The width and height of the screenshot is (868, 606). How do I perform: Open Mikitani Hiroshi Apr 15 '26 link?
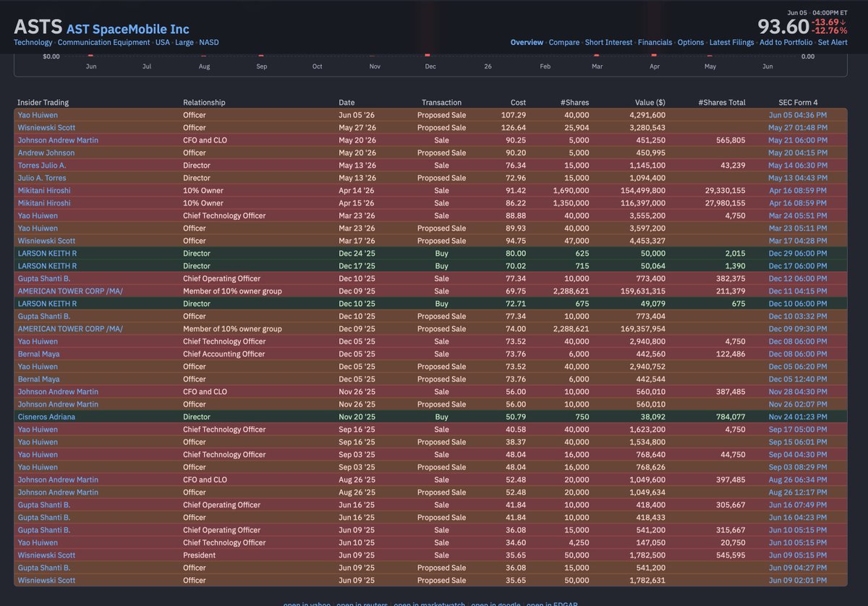point(44,203)
